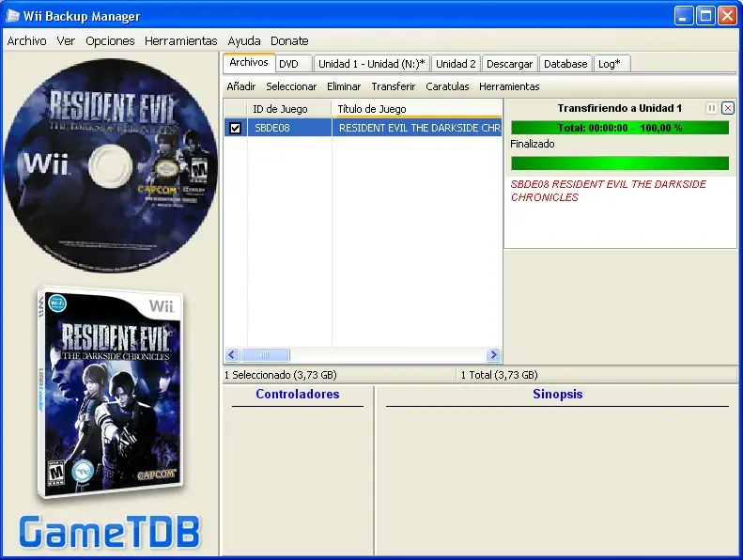Click the 1 Total (3,73 GB) status text
The height and width of the screenshot is (560, 743).
pos(499,375)
